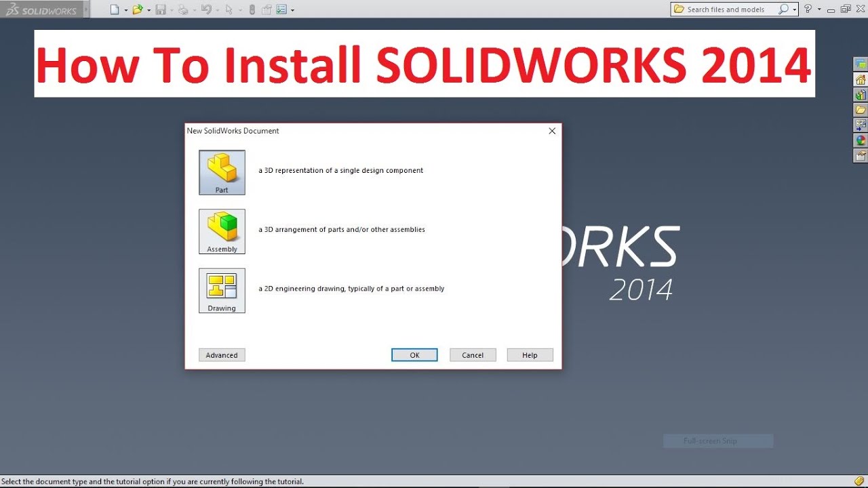Click the Help question mark icon

[808, 9]
